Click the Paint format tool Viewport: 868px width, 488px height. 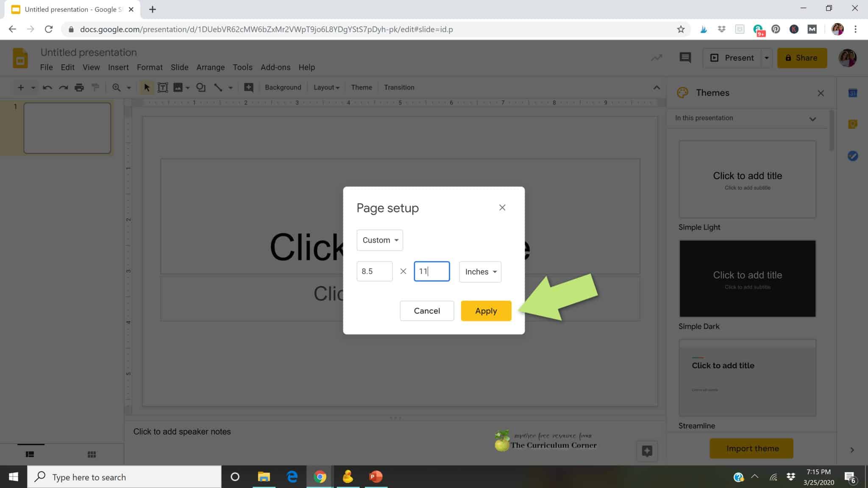tap(95, 87)
